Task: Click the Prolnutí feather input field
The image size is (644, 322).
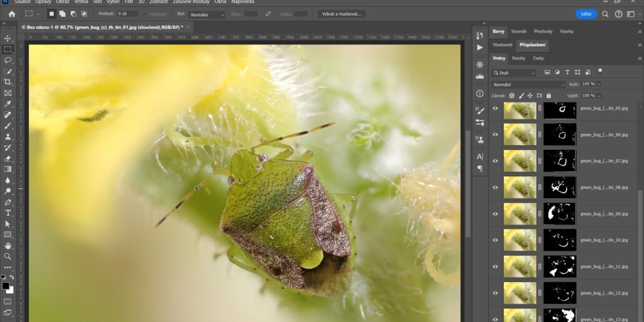Action: click(128, 14)
